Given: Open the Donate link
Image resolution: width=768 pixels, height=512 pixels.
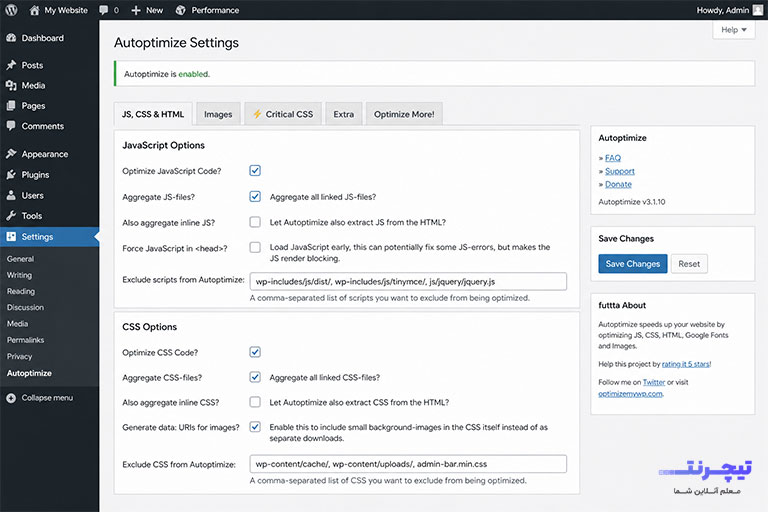Looking at the screenshot, I should tap(618, 184).
